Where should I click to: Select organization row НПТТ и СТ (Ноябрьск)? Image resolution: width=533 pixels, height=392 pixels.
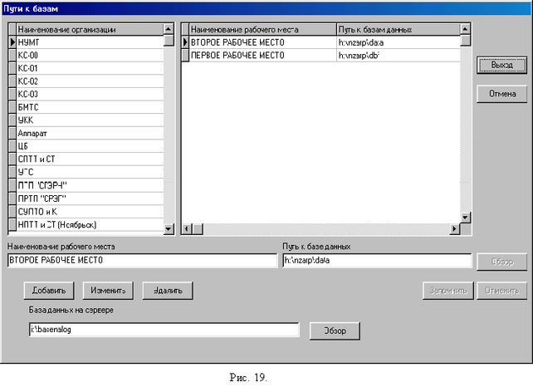(x=90, y=224)
